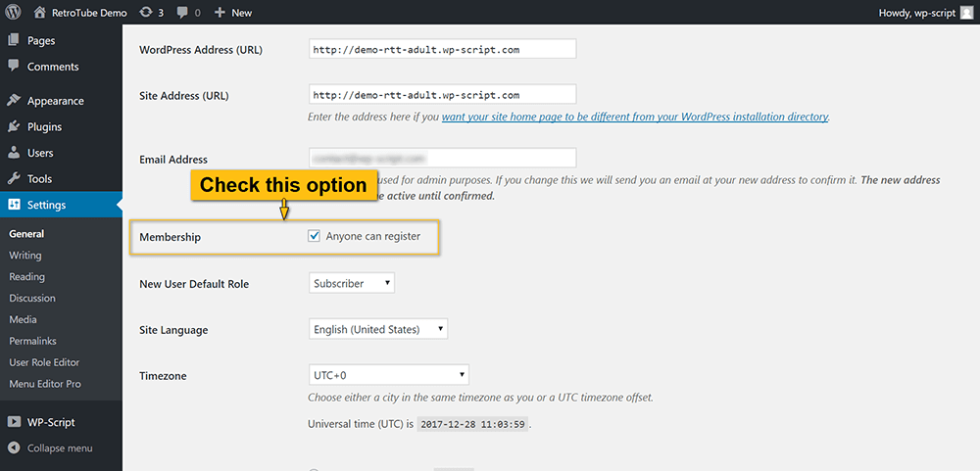Click the Comments icon in the sidebar
The image size is (980, 471).
(13, 67)
